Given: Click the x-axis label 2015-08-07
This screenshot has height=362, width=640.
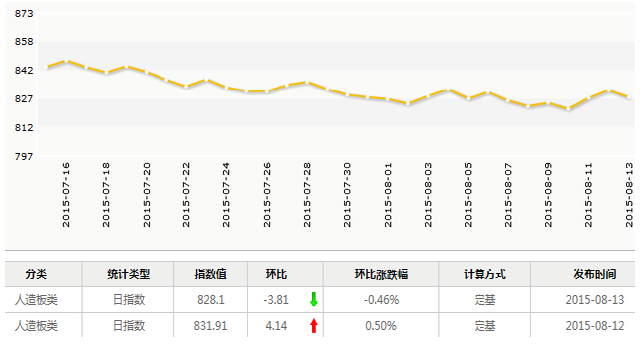Looking at the screenshot, I should click(x=508, y=195).
